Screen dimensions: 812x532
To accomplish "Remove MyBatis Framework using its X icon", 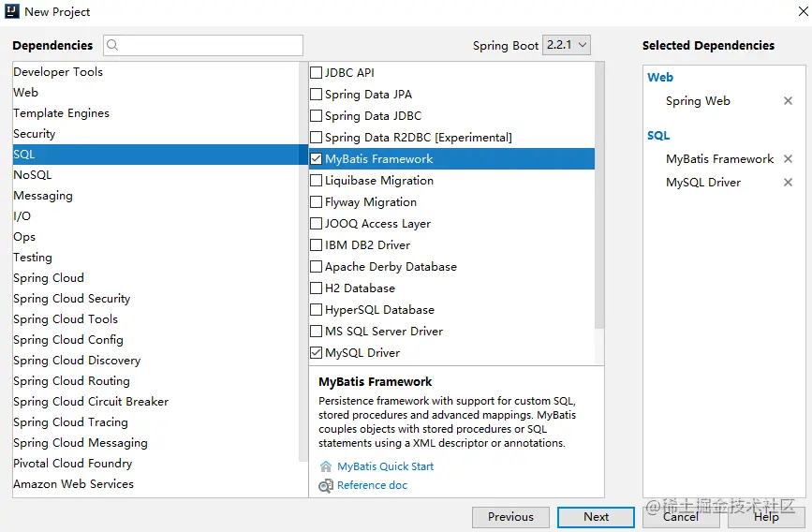I will [788, 159].
